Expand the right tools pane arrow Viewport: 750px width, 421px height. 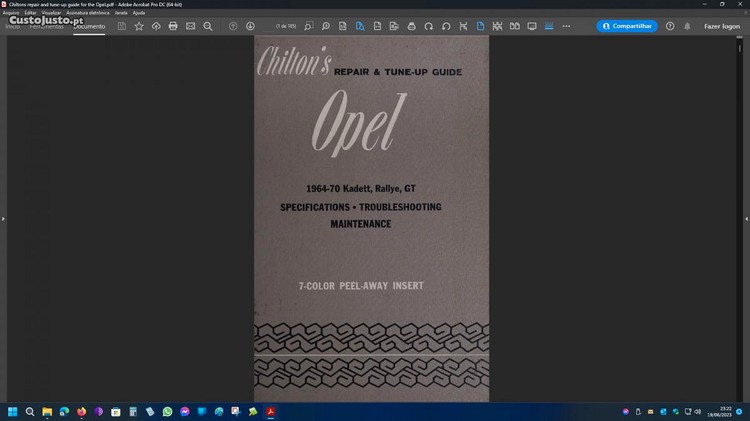pos(746,218)
